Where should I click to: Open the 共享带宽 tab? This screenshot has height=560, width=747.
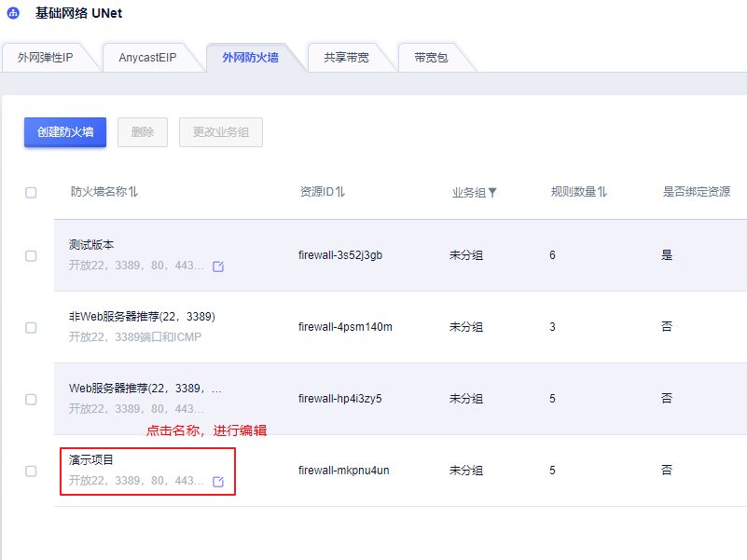click(x=346, y=58)
